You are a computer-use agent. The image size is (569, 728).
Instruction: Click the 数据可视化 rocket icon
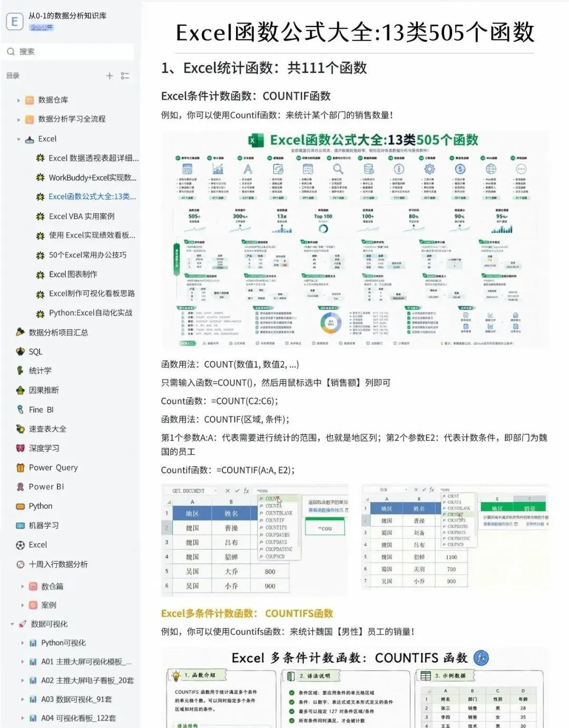coord(22,624)
